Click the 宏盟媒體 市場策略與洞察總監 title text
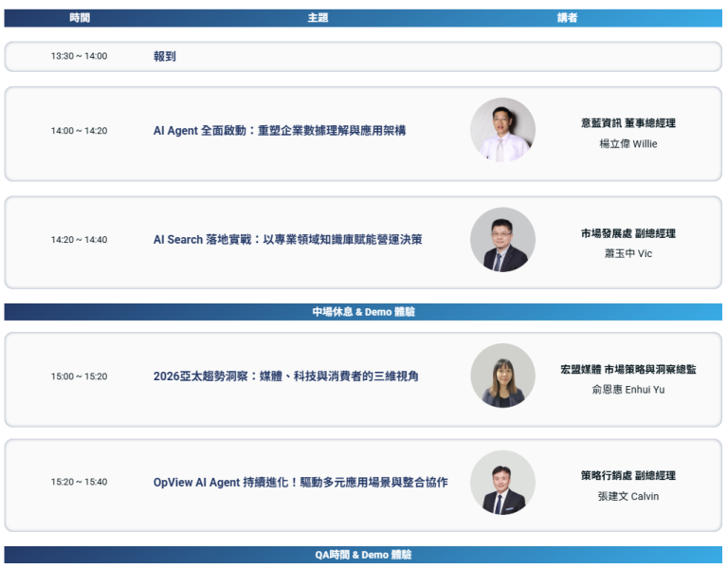This screenshot has width=728, height=569. (x=628, y=370)
